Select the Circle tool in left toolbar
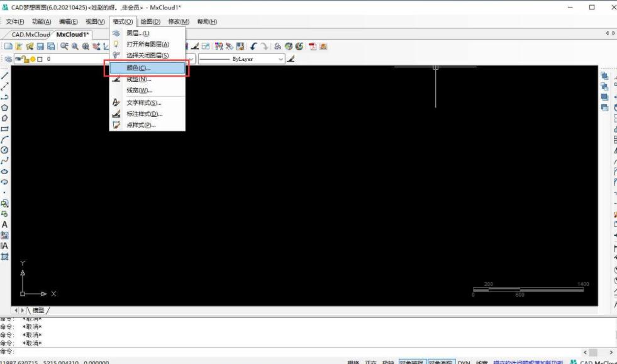This screenshot has width=617, height=364. coord(5,150)
